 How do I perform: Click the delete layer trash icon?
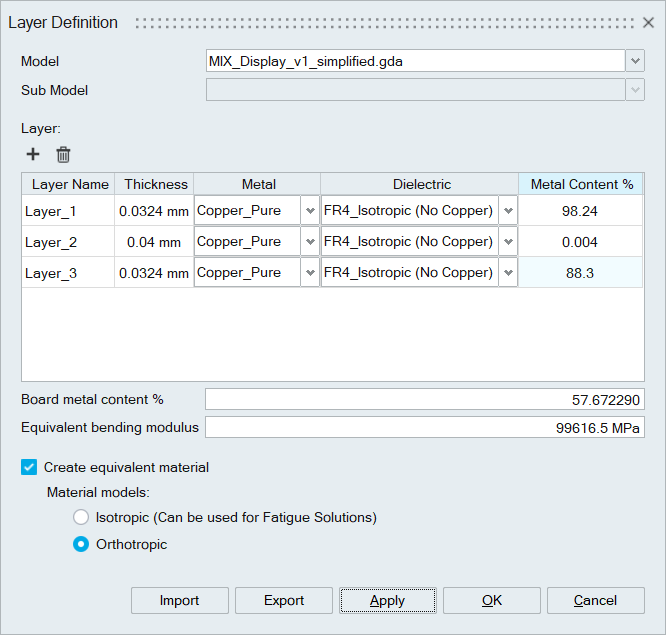[63, 154]
